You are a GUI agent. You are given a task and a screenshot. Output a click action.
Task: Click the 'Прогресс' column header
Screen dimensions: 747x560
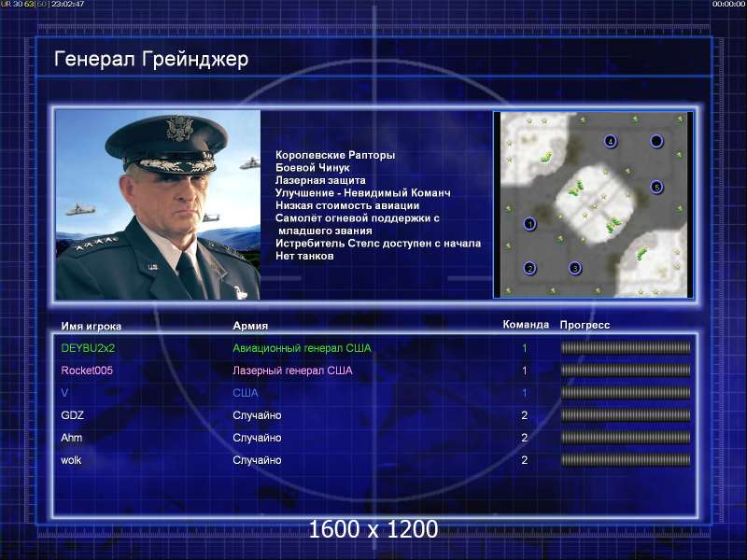585,325
